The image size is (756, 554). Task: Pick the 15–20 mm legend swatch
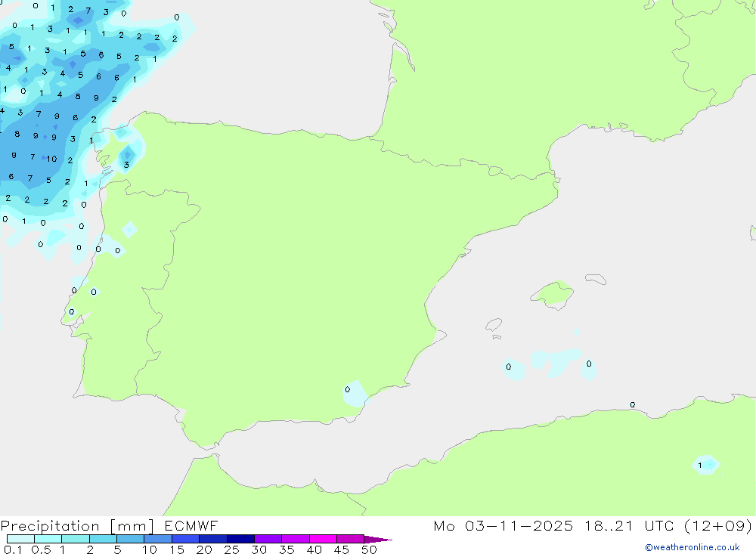click(186, 539)
